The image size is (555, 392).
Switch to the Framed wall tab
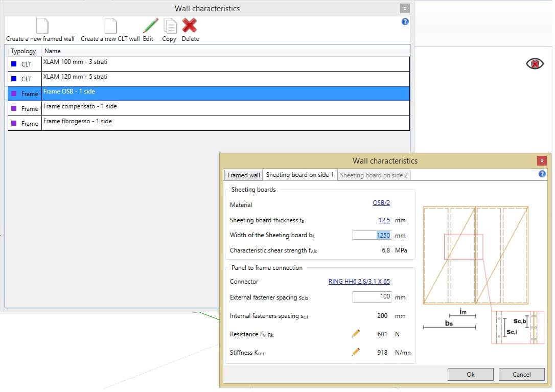point(243,175)
